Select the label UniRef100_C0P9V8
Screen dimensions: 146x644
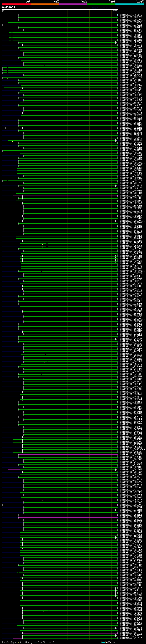131,67
